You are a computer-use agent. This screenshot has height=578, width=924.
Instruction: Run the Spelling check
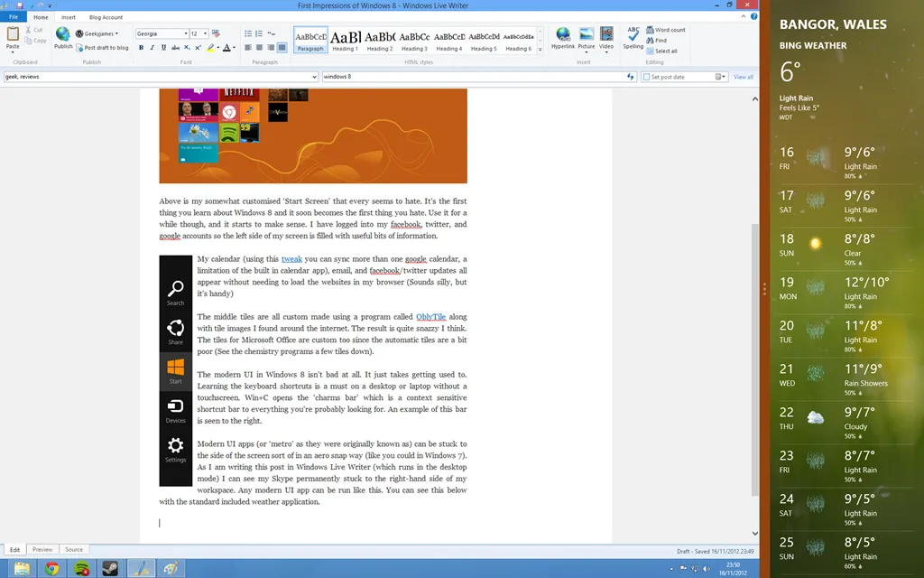pyautogui.click(x=633, y=38)
